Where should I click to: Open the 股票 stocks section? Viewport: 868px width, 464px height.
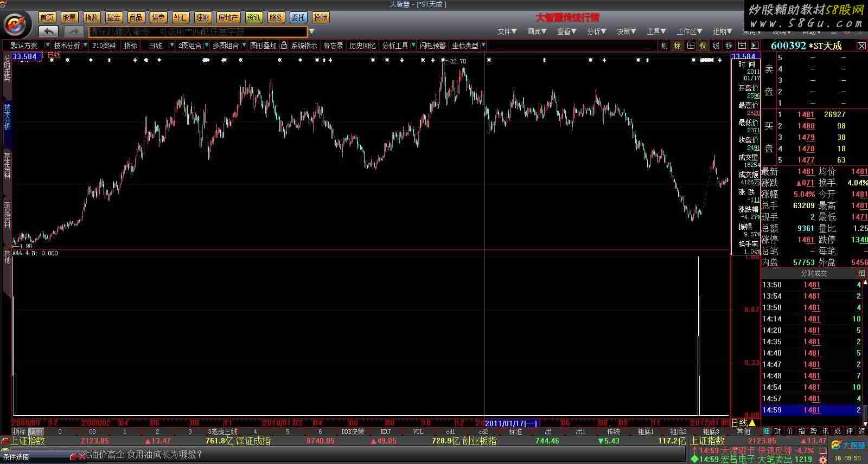click(69, 17)
